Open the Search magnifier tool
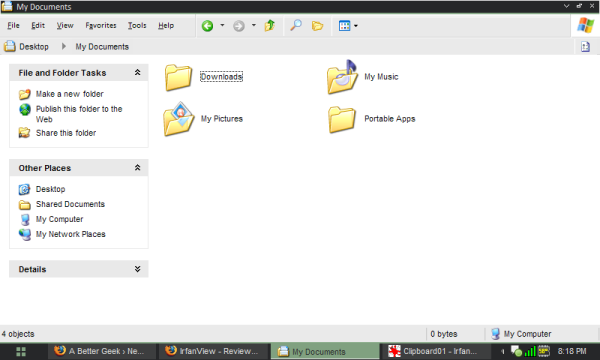Screen dimensions: 600x360 click(x=296, y=26)
